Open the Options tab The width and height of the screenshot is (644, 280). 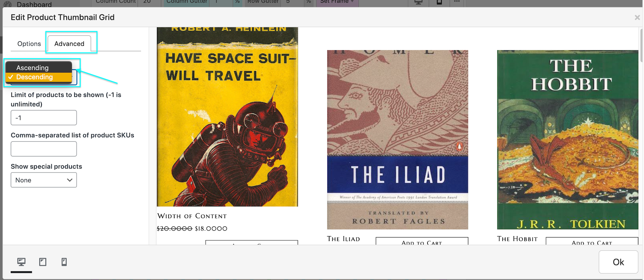[29, 44]
